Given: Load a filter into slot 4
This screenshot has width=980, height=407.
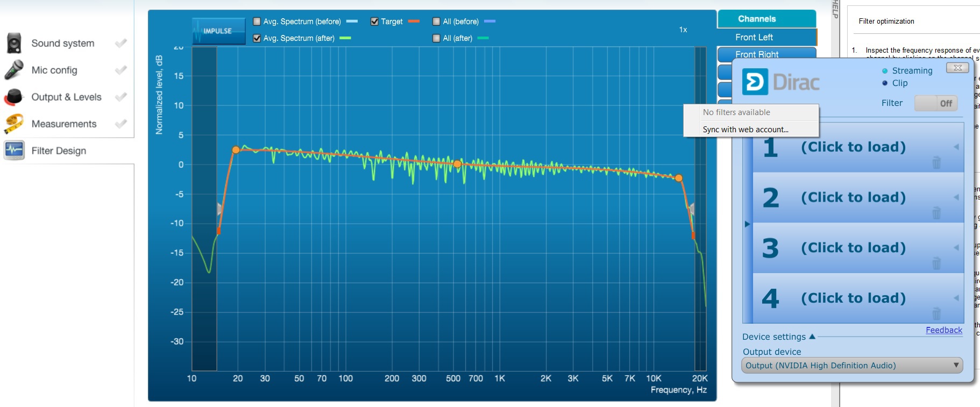Looking at the screenshot, I should coord(853,298).
